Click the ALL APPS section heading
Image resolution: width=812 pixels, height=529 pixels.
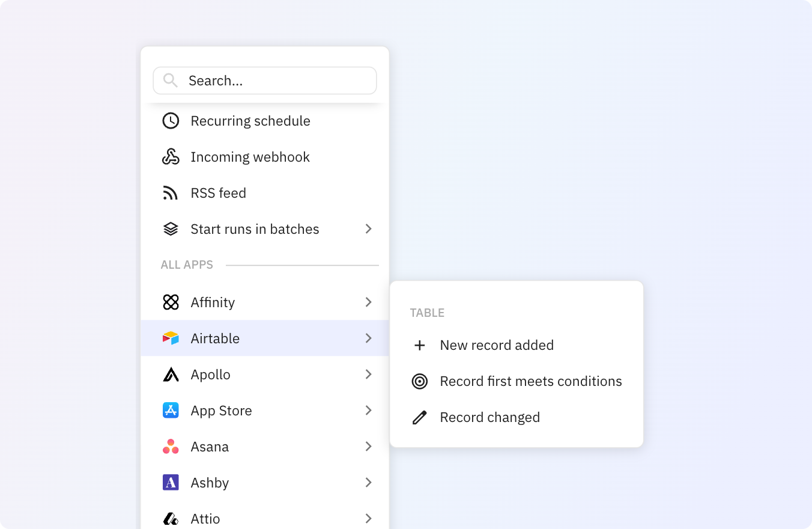187,265
